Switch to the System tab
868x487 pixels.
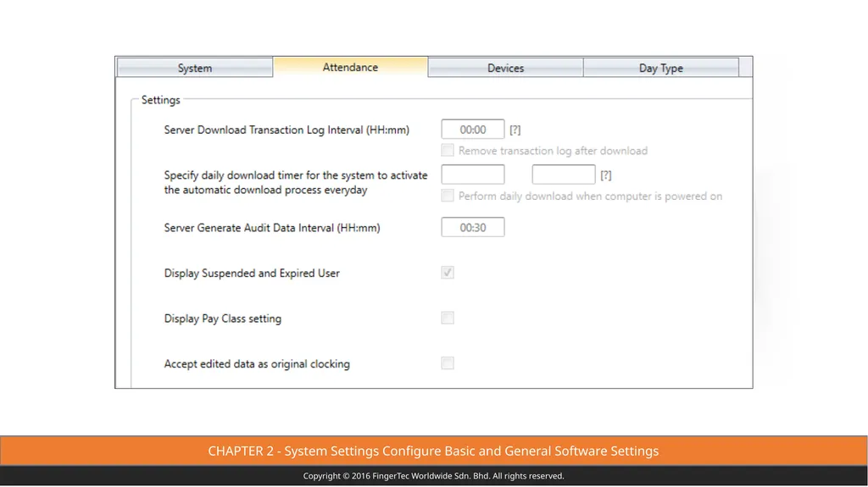click(x=195, y=68)
